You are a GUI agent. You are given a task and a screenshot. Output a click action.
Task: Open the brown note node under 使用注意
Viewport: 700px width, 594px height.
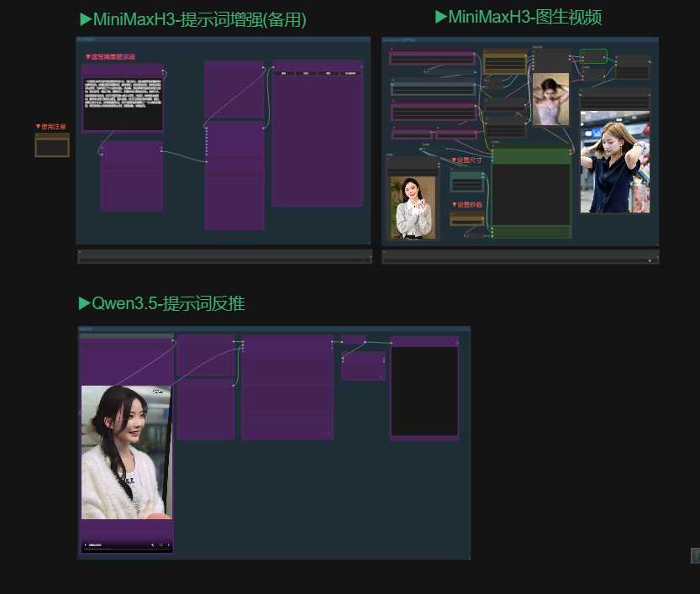click(52, 145)
